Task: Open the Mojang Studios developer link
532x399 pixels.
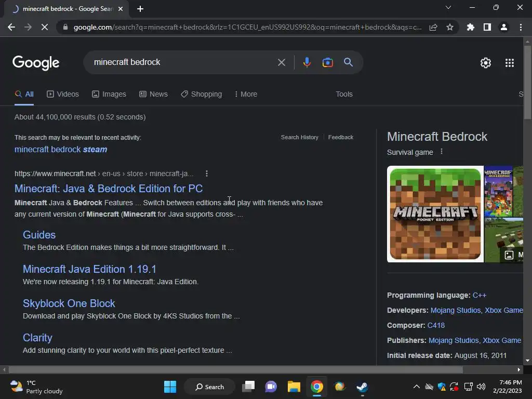Action: pyautogui.click(x=455, y=311)
